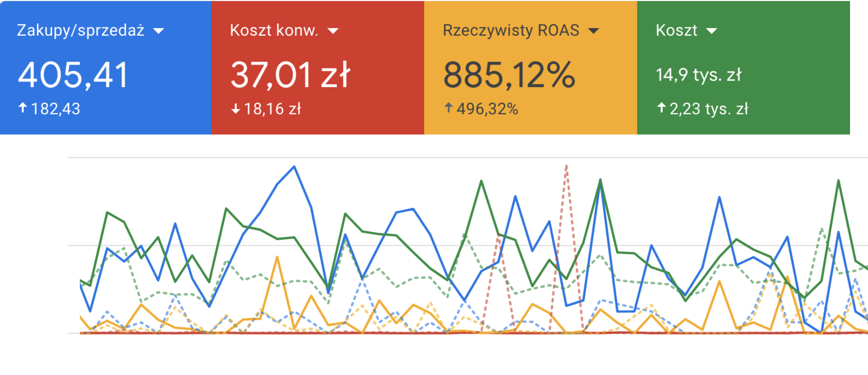Open the Rzeczywisty ROAS metric dropdown arrow
This screenshot has width=868, height=375.
point(593,31)
